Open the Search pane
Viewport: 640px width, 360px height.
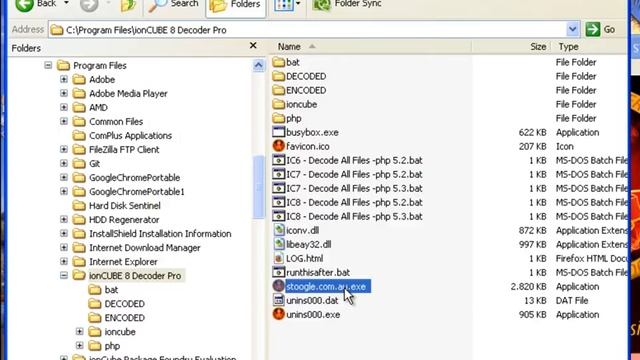click(x=174, y=5)
